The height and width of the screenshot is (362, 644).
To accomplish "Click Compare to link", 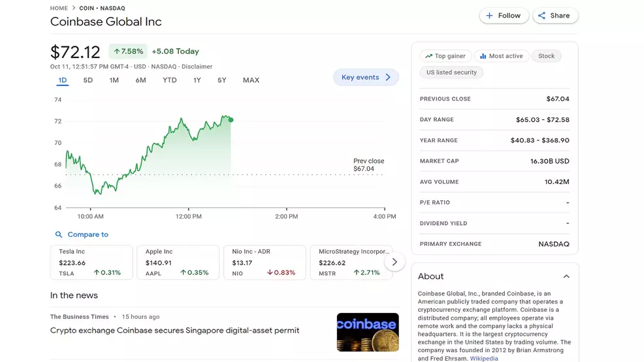I will (x=88, y=235).
